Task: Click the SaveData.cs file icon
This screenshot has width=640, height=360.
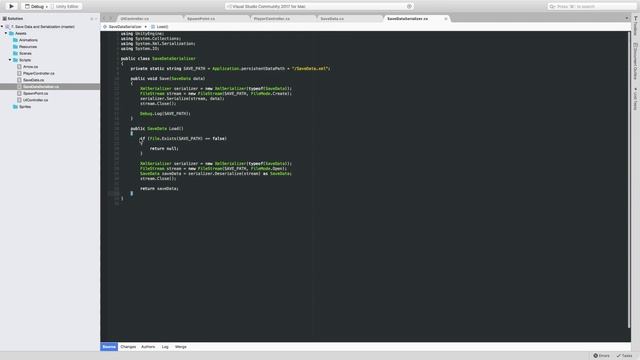Action: 19,80
